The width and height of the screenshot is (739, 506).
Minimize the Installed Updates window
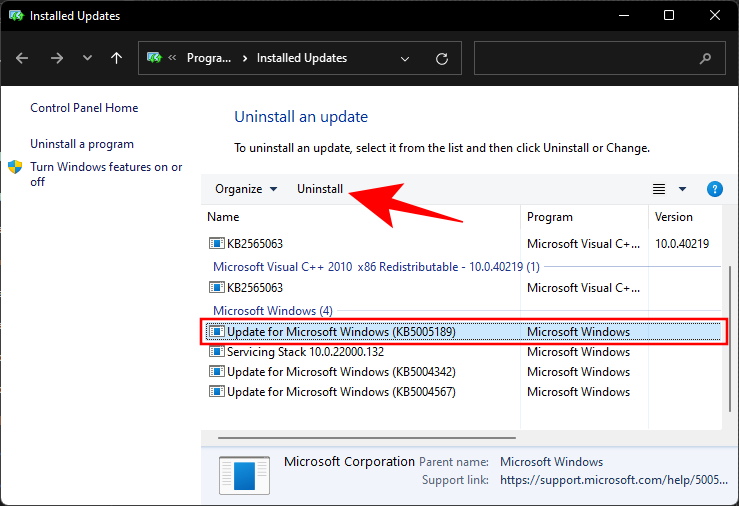(624, 16)
